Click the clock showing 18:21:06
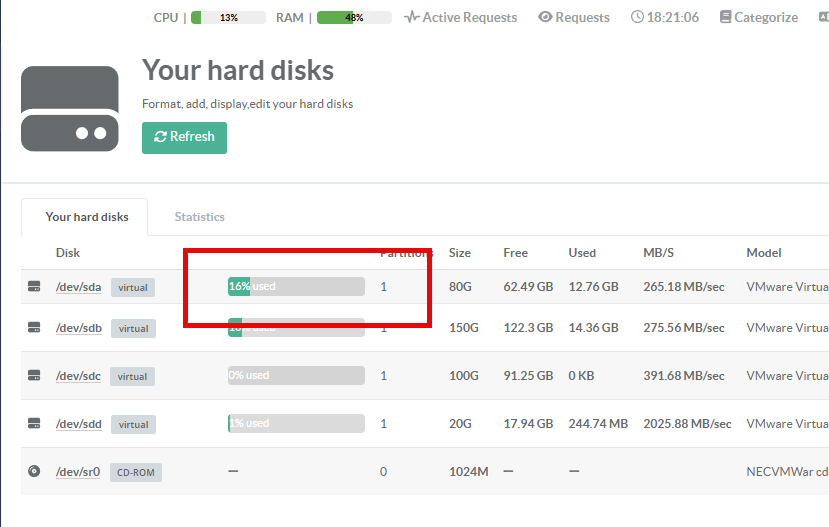This screenshot has height=527, width=829. point(665,17)
